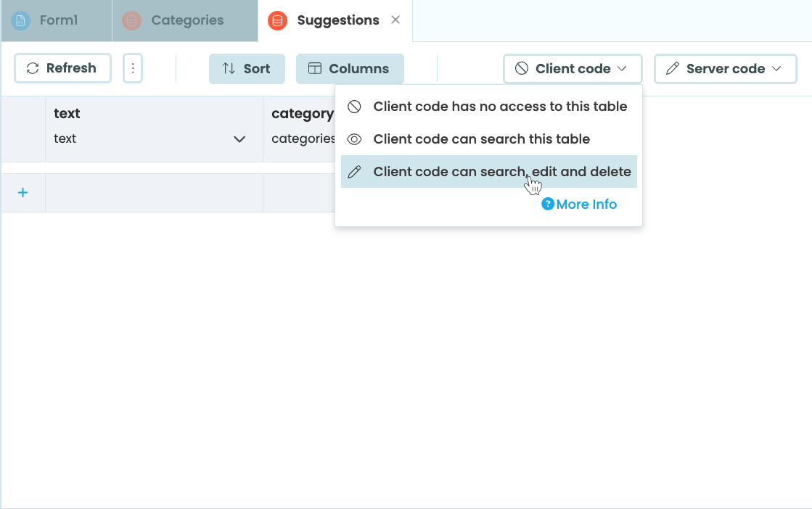812x509 pixels.
Task: Open the Server code permissions dropdown
Action: pos(724,68)
